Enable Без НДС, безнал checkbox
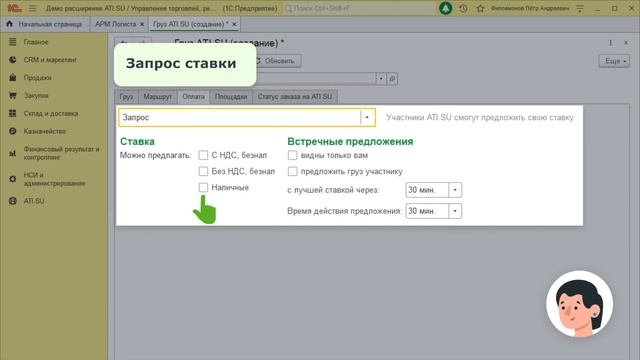Screen dimensions: 640x360 pos(203,171)
